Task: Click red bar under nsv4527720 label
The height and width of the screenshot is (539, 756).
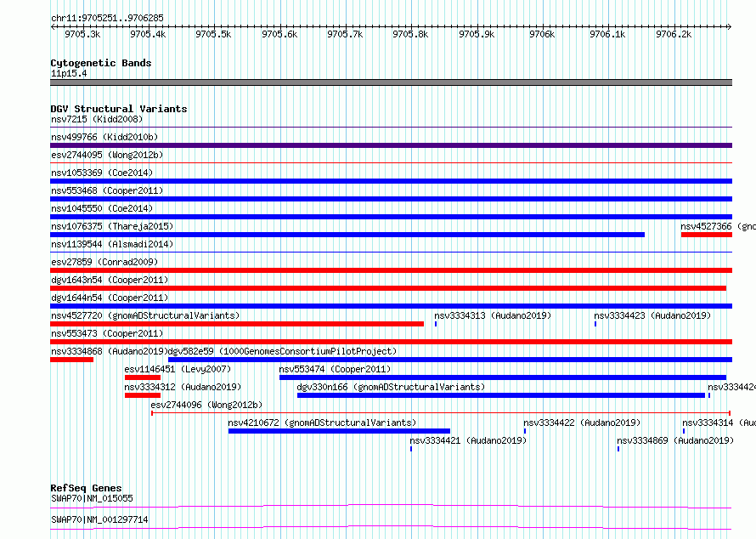Action: click(237, 324)
